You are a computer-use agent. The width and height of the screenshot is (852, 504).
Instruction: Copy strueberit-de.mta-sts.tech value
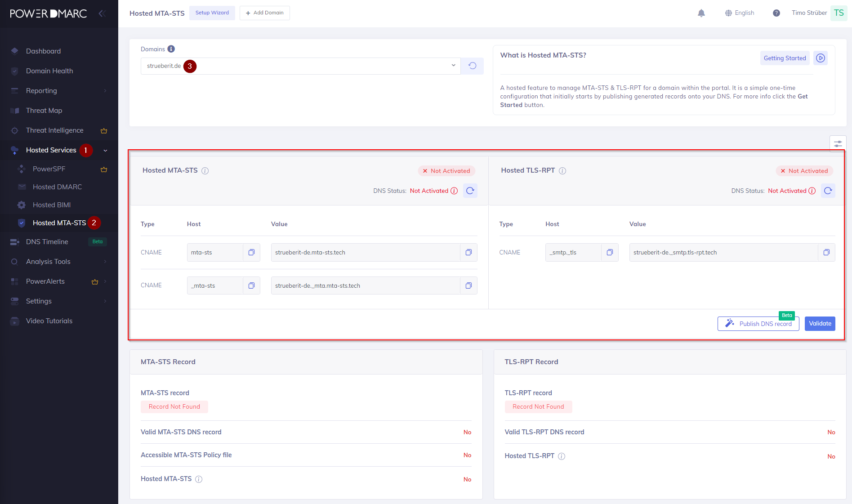468,252
